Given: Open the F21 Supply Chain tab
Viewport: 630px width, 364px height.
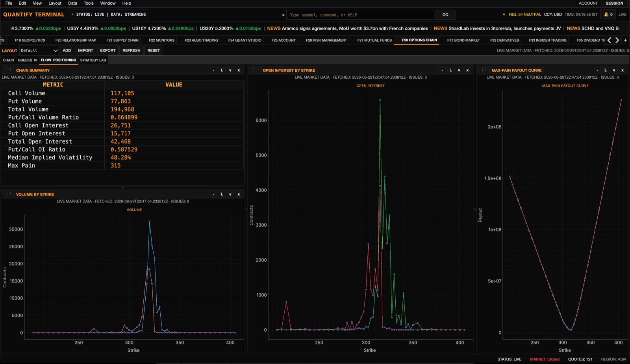Looking at the screenshot, I should (122, 40).
